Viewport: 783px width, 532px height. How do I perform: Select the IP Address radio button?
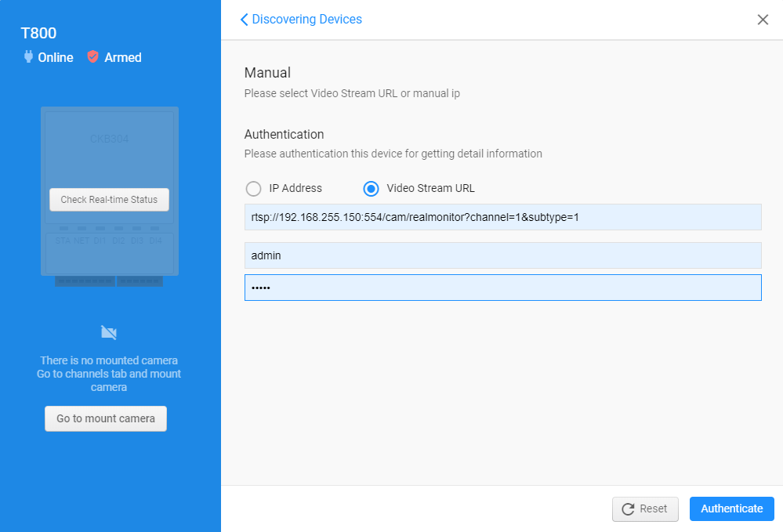tap(253, 189)
